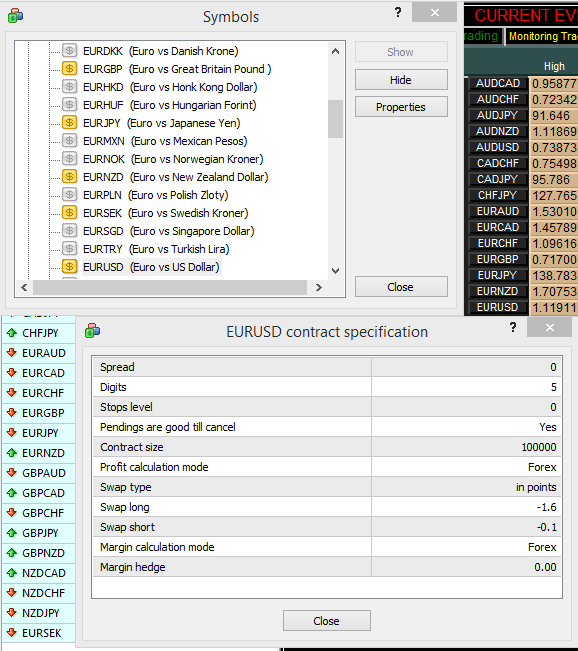Image resolution: width=578 pixels, height=651 pixels.
Task: Close the contract specification with Close button
Action: point(327,621)
